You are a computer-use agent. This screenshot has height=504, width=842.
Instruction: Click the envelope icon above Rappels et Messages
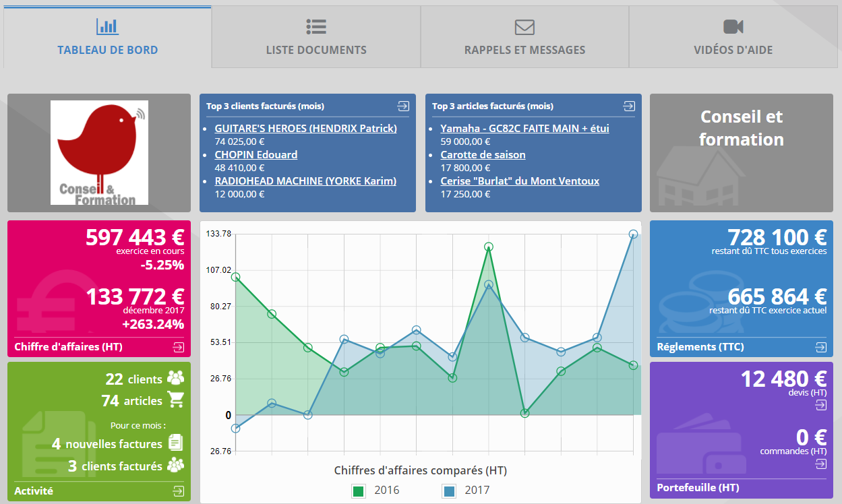524,27
